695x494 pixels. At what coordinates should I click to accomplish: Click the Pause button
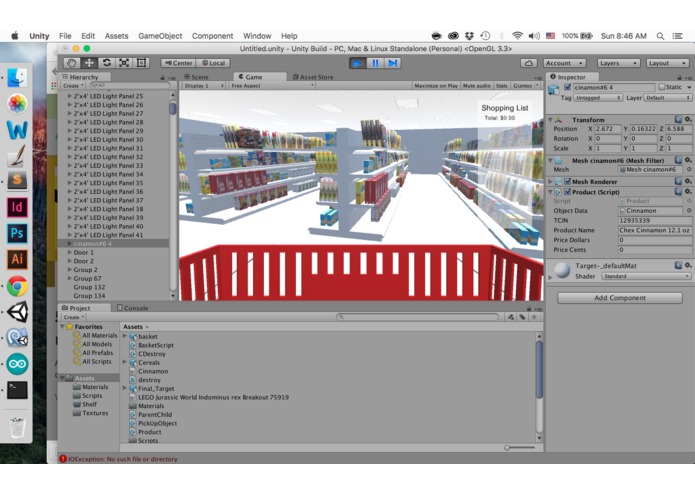[x=375, y=63]
